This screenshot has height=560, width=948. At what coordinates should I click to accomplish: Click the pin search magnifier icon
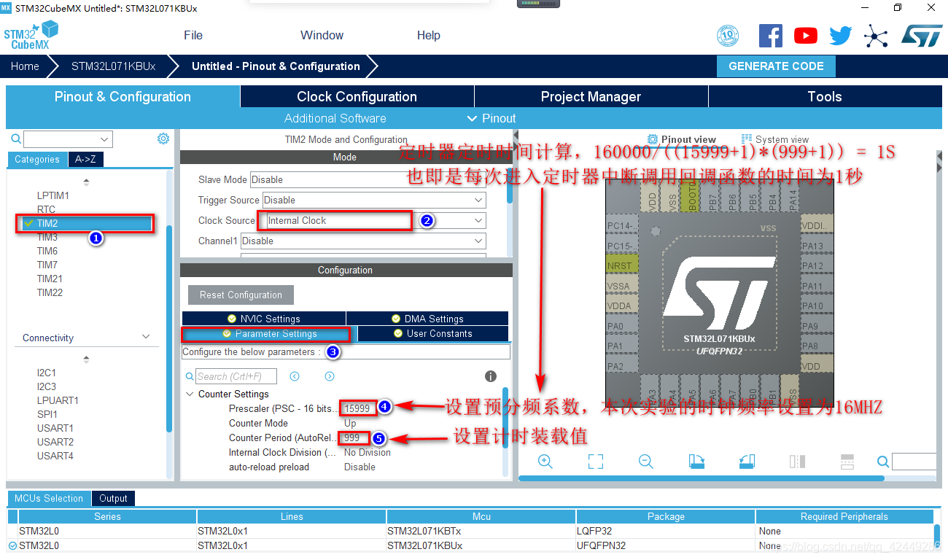[x=883, y=461]
